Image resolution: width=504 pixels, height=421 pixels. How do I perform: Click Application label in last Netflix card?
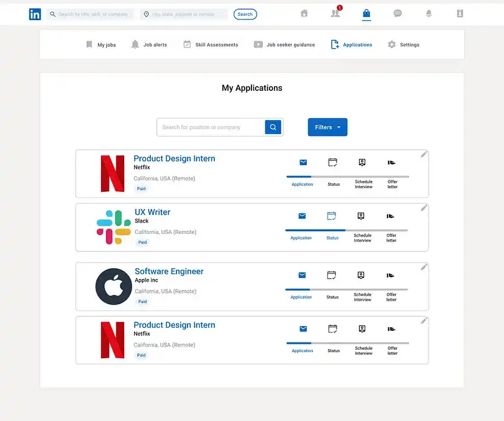[302, 351]
